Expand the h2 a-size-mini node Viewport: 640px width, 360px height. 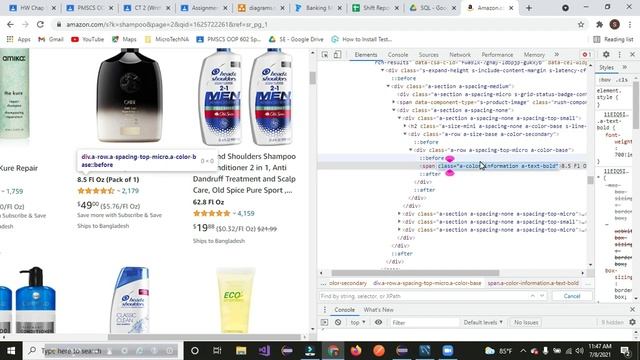click(405, 126)
